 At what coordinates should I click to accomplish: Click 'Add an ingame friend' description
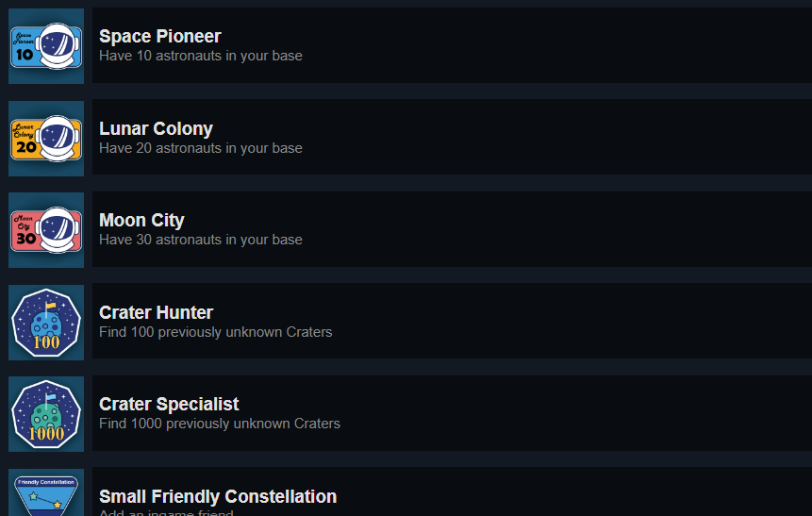click(166, 512)
